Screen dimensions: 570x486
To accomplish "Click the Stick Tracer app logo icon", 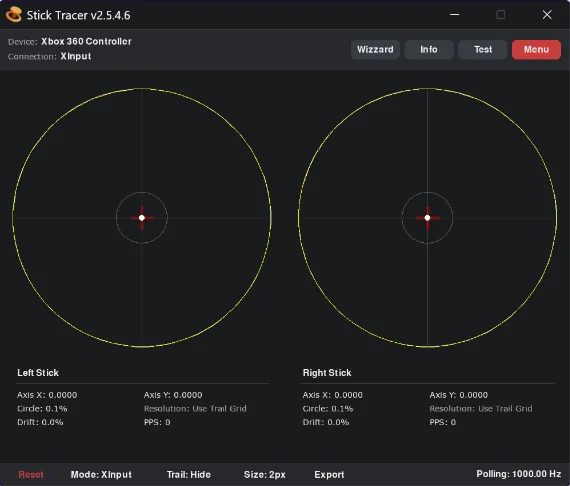I will [x=14, y=15].
